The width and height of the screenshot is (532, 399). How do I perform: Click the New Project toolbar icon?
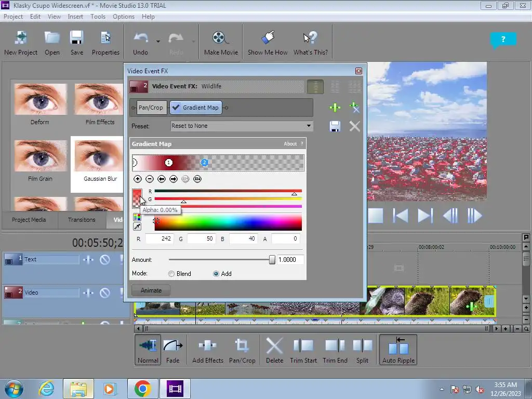coord(21,43)
